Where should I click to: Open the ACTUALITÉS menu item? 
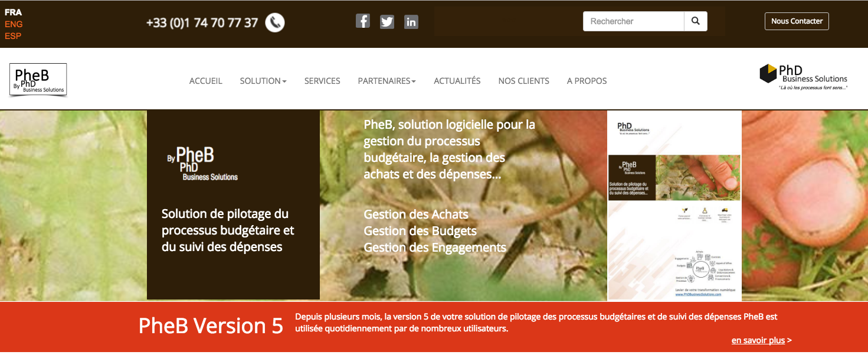[x=457, y=81]
